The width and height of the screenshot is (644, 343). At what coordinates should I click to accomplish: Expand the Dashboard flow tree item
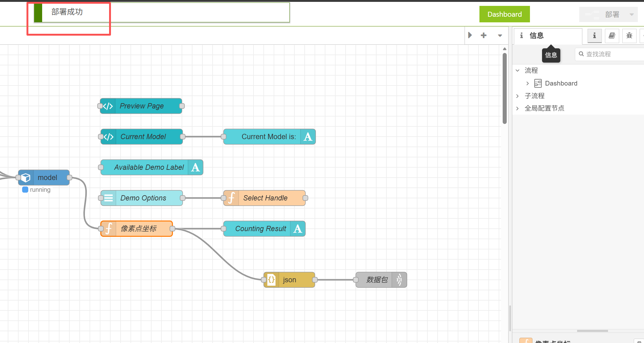point(527,83)
